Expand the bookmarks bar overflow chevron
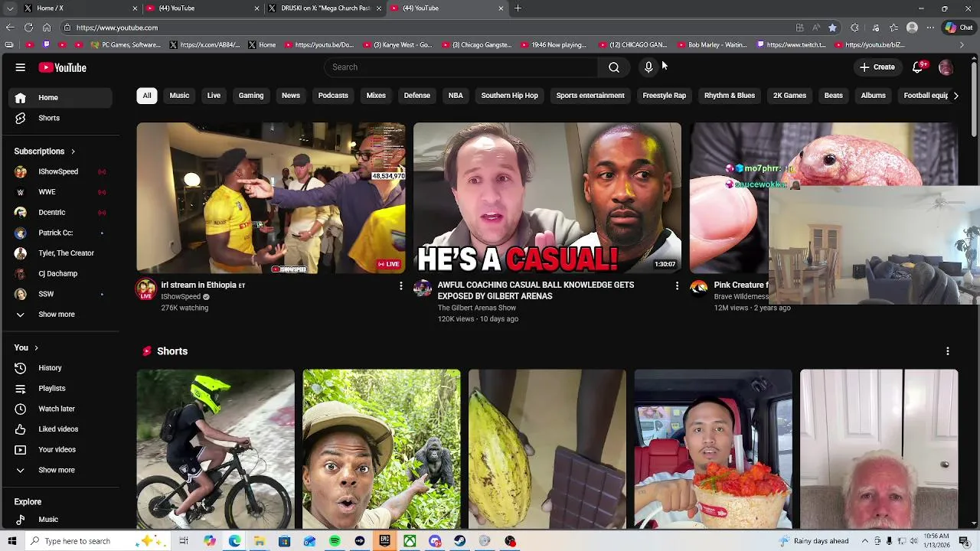This screenshot has height=551, width=980. [x=962, y=45]
